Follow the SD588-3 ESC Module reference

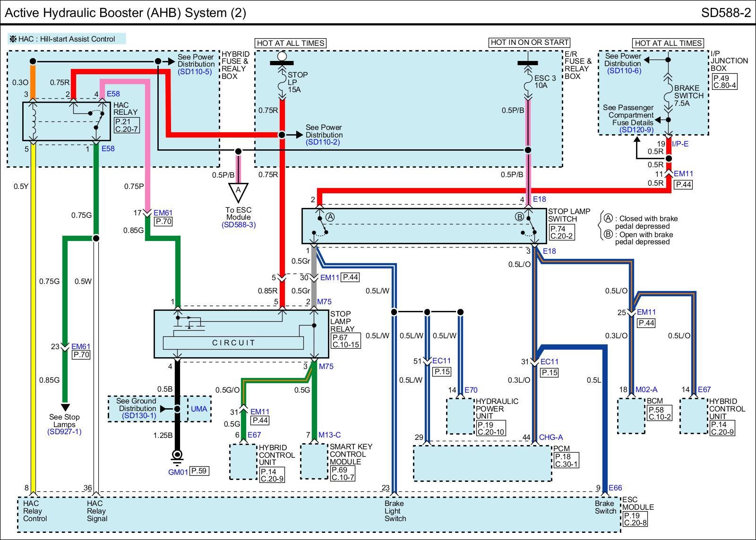click(238, 225)
